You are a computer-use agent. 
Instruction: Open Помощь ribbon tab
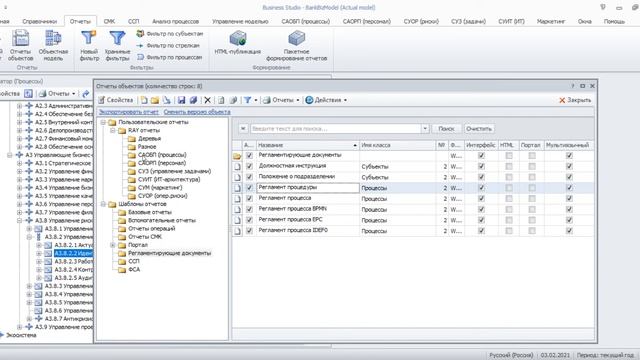[x=614, y=21]
